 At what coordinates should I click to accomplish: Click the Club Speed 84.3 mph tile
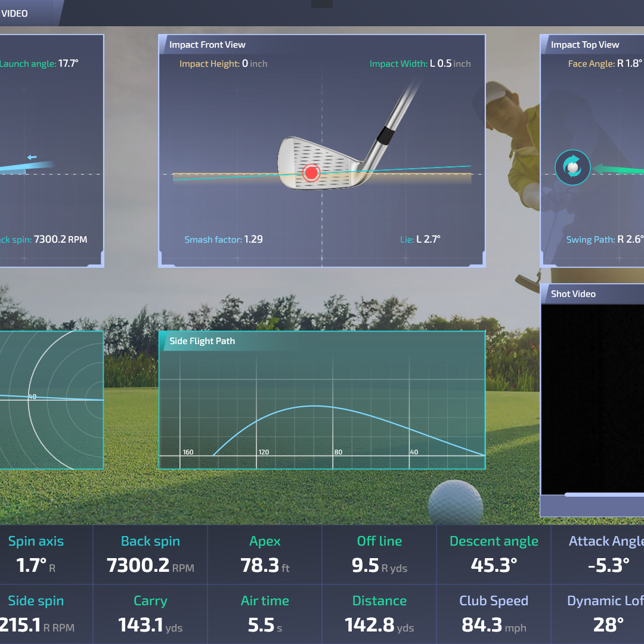[494, 614]
